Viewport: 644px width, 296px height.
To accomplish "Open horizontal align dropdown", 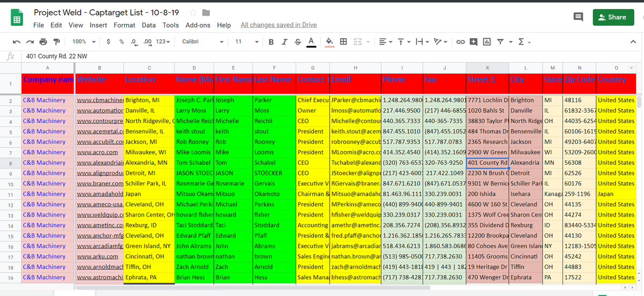I will tap(385, 42).
